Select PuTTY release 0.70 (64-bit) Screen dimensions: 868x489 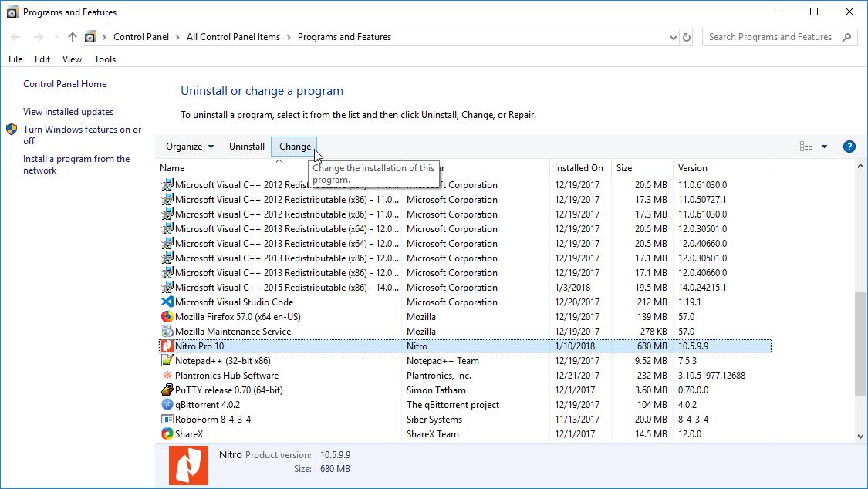[x=228, y=390]
